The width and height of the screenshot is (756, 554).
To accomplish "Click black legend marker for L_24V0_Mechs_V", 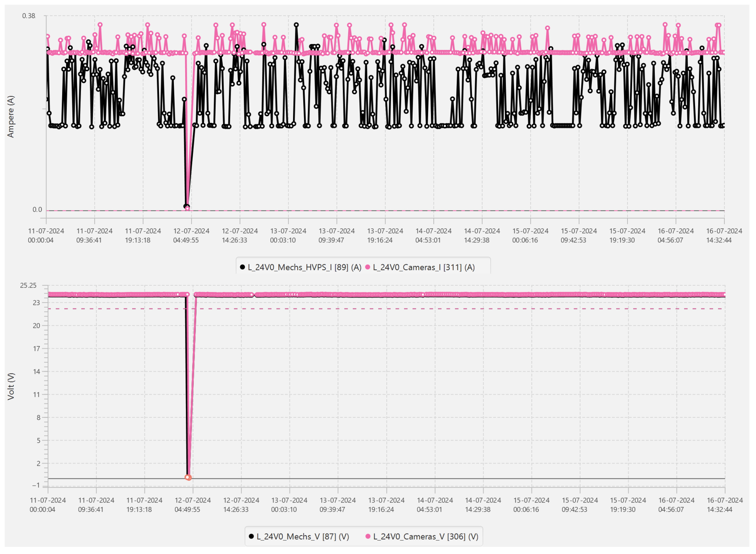I will [x=251, y=537].
